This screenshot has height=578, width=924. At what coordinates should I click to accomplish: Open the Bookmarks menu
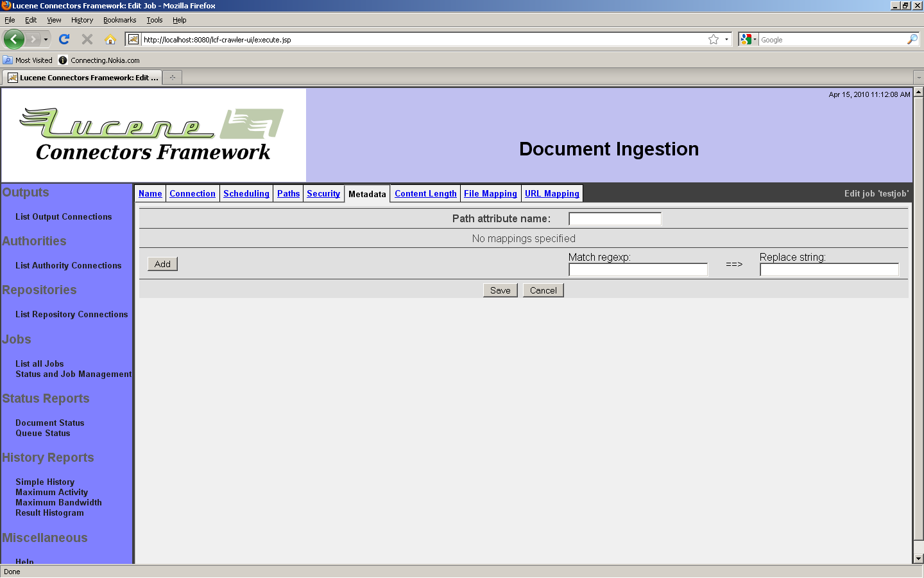click(x=119, y=20)
